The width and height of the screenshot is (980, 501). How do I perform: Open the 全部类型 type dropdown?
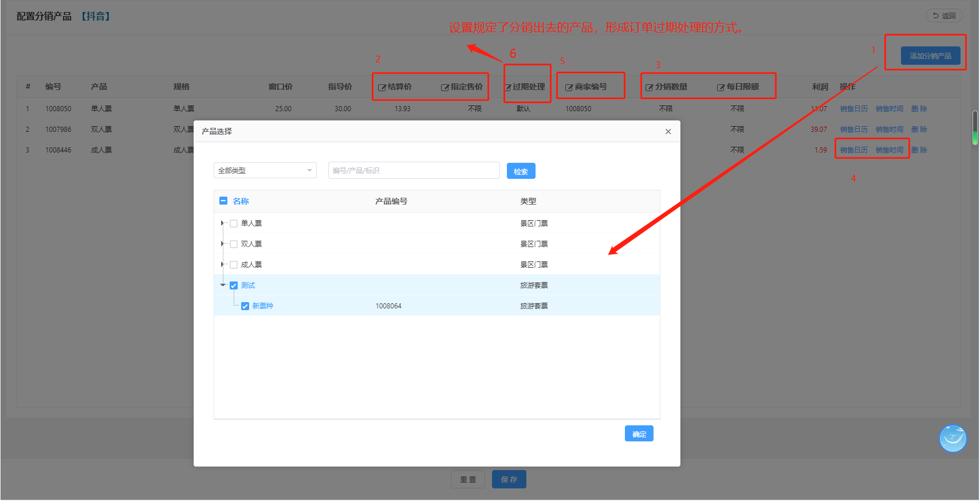click(265, 171)
